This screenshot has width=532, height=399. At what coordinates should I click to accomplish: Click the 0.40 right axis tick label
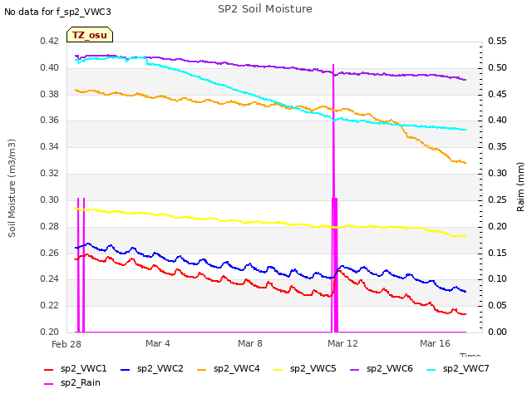pos(497,121)
